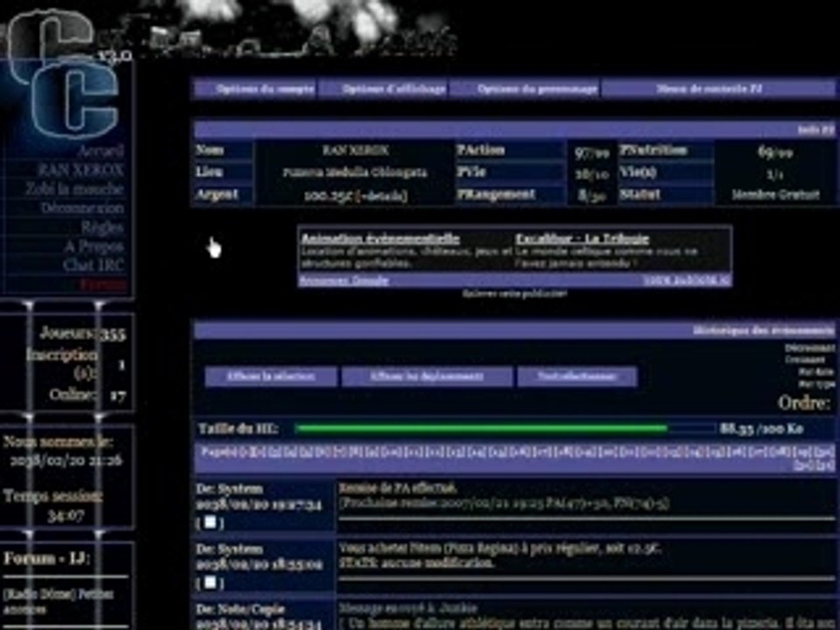Tick checkbox of Remise de PA message
Screen dimensions: 840x630
tap(210, 522)
